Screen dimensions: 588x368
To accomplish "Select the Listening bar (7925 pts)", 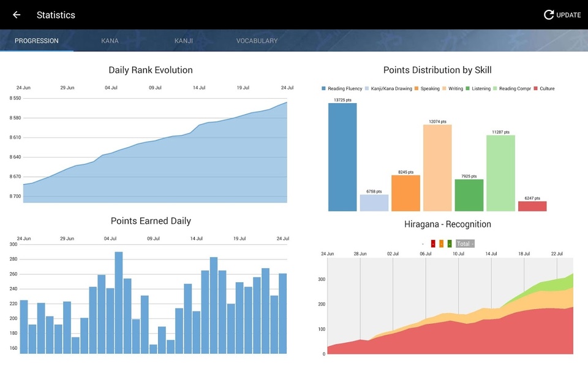I will (469, 195).
